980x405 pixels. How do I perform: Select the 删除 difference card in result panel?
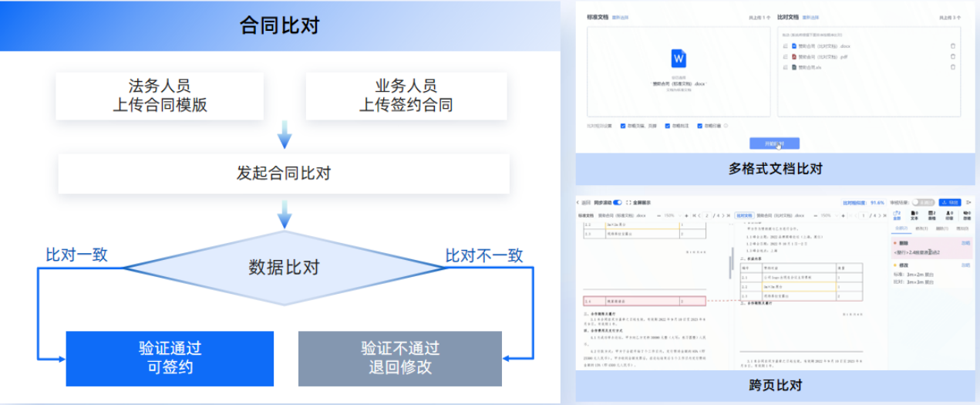coord(931,248)
